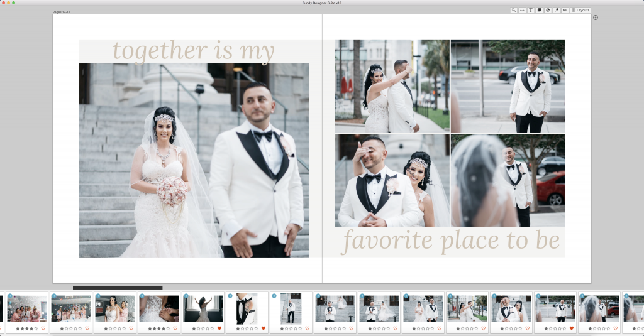Image resolution: width=644 pixels, height=336 pixels.
Task: Click the tuxedo boutonniere close-up thumbnail
Action: coord(247,308)
